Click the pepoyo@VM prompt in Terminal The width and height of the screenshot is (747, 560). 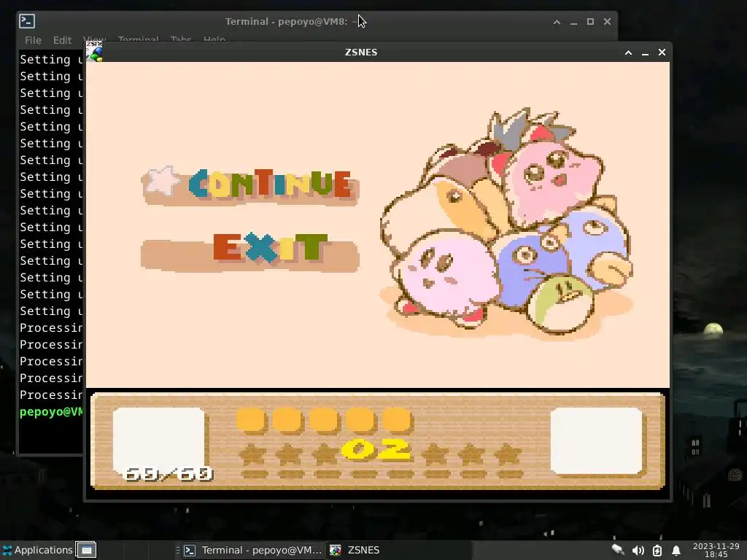(51, 412)
